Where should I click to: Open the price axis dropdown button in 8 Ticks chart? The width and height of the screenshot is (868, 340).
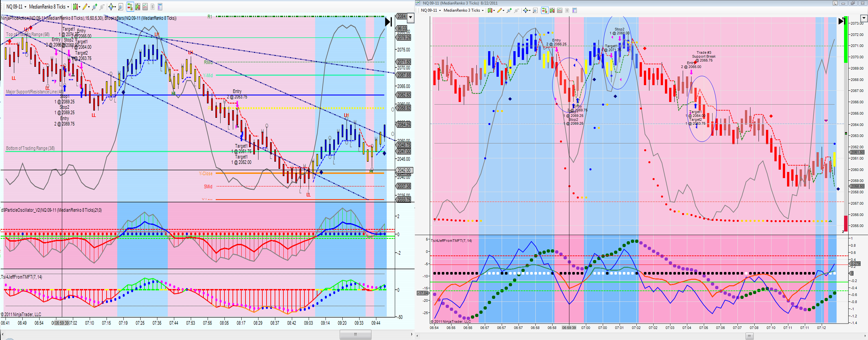[x=410, y=17]
